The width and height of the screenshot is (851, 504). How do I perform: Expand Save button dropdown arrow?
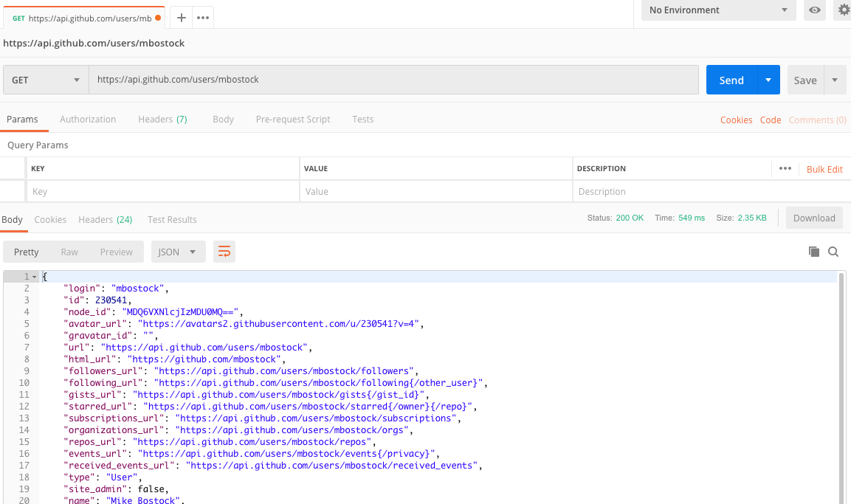[x=835, y=80]
